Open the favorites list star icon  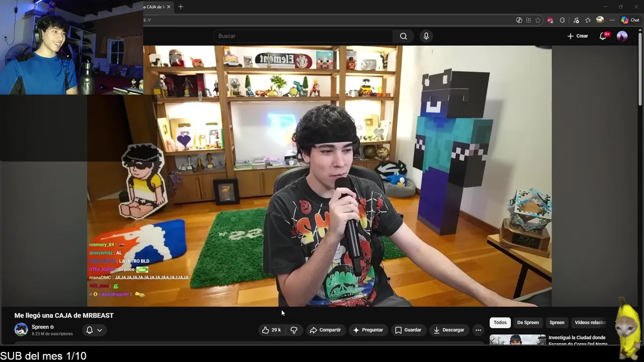(x=588, y=20)
